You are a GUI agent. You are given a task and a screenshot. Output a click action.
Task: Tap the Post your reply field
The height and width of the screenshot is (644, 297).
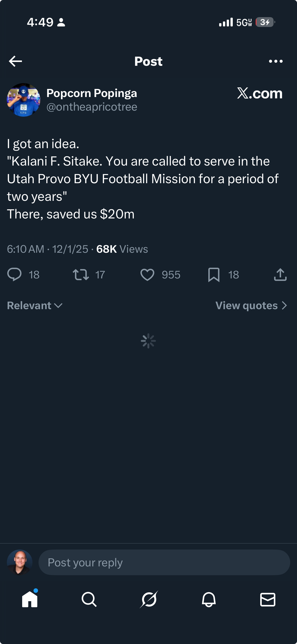[164, 562]
